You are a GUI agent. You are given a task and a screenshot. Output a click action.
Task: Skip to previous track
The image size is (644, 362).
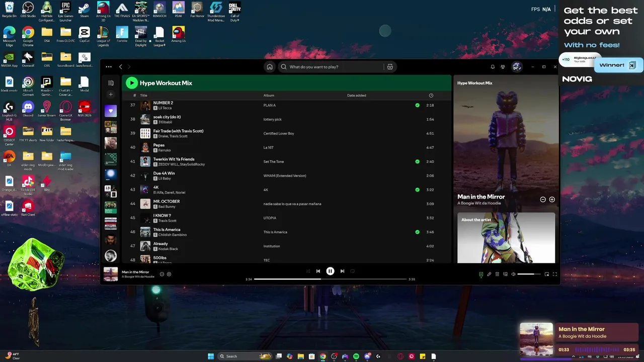tap(318, 271)
